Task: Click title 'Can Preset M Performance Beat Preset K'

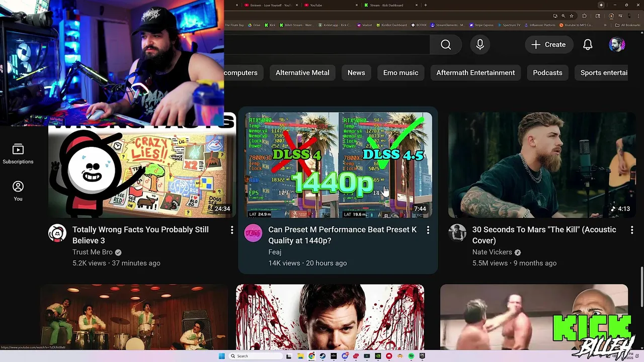Action: [x=343, y=235]
